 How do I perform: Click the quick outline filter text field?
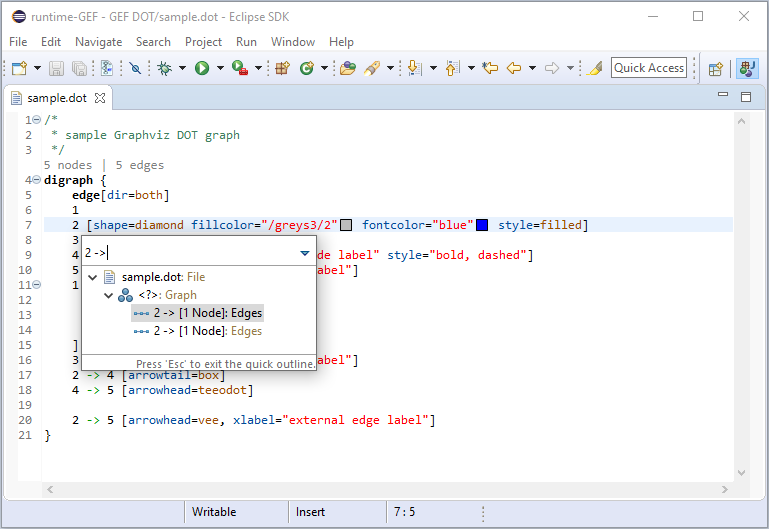(190, 254)
